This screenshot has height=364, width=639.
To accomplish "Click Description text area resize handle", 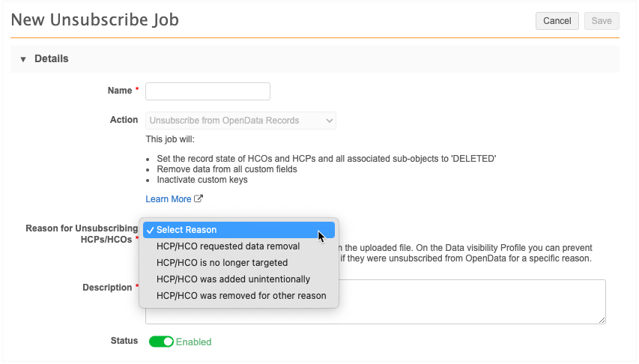I will (x=602, y=320).
